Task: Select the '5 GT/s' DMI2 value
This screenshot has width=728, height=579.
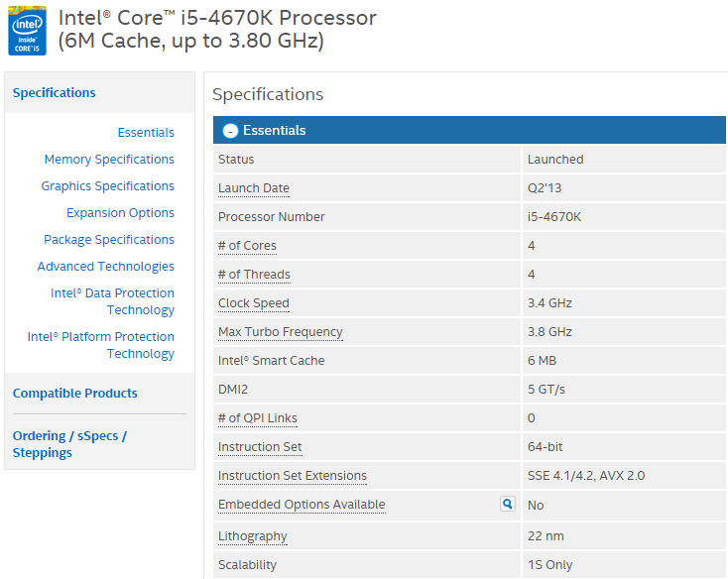Action: point(546,390)
